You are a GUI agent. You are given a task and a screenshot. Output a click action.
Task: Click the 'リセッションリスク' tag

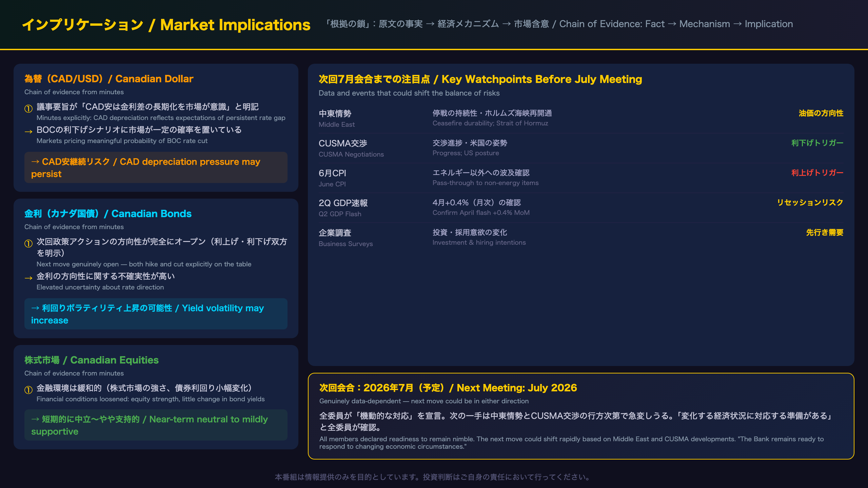[810, 202]
